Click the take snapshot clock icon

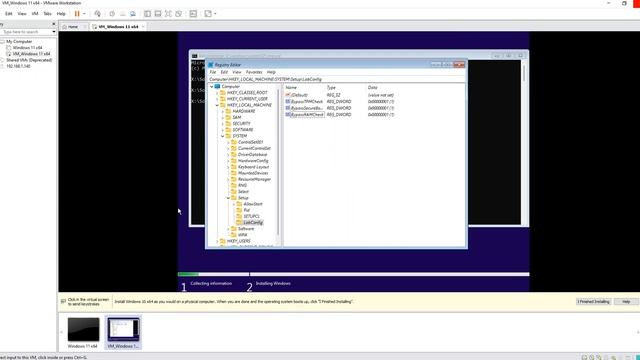pyautogui.click(x=112, y=13)
